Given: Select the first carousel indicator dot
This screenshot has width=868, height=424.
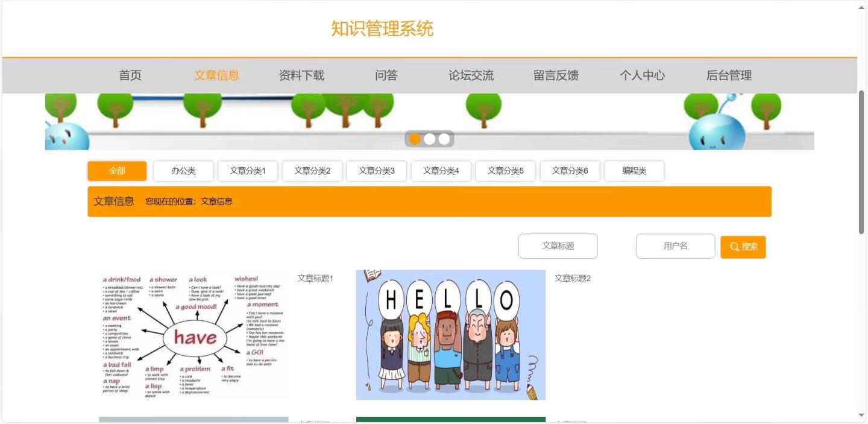Looking at the screenshot, I should (x=415, y=139).
